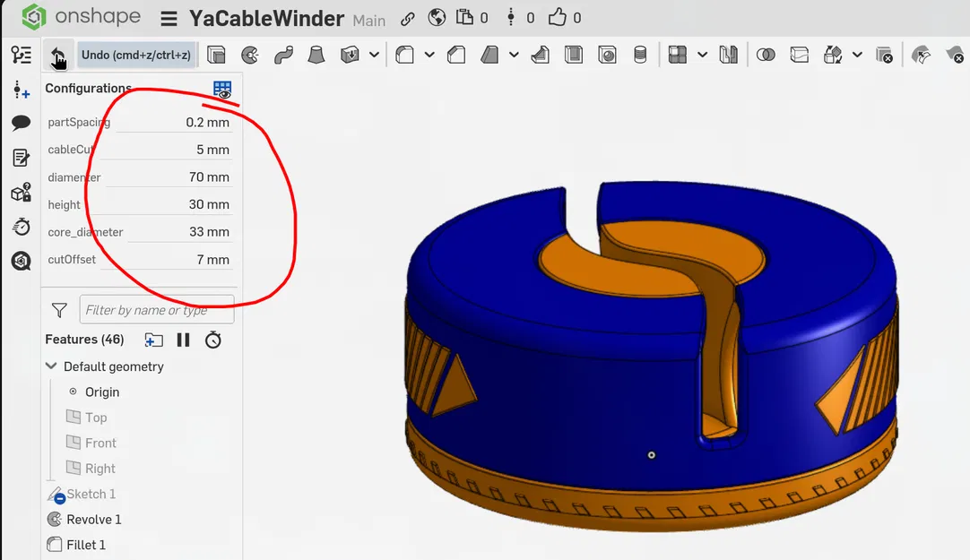Open the Onshape hamburger menu
Screen dimensions: 970x560
tap(169, 18)
